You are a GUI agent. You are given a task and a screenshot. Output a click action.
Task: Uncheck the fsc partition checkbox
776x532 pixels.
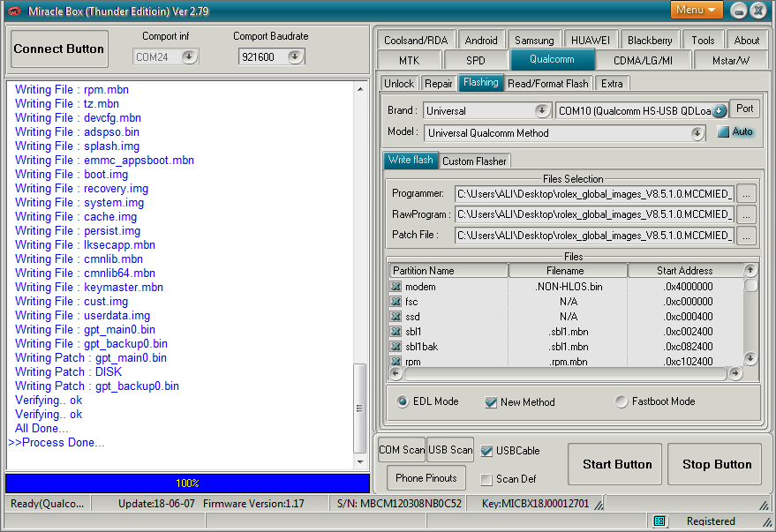[396, 302]
